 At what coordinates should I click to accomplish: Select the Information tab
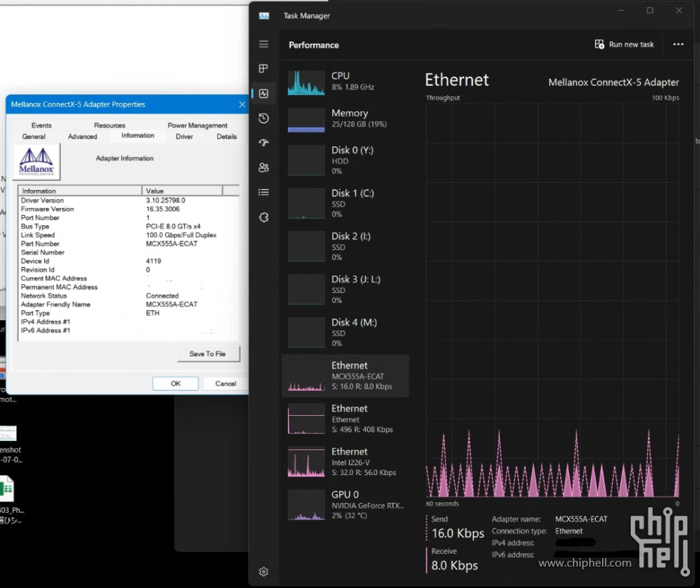[x=137, y=135]
